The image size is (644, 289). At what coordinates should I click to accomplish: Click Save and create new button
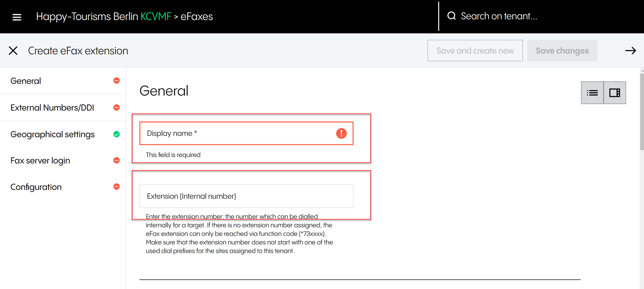point(475,51)
